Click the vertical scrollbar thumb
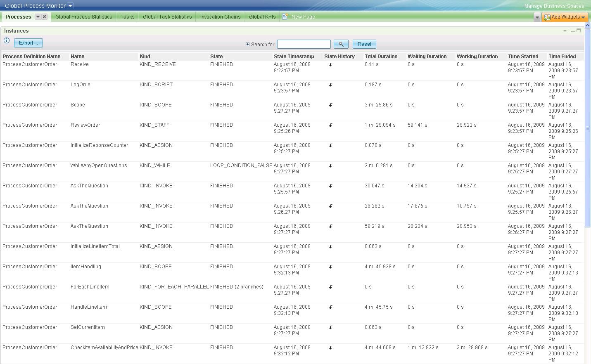Viewport: 591px width, 364px height. point(588,128)
